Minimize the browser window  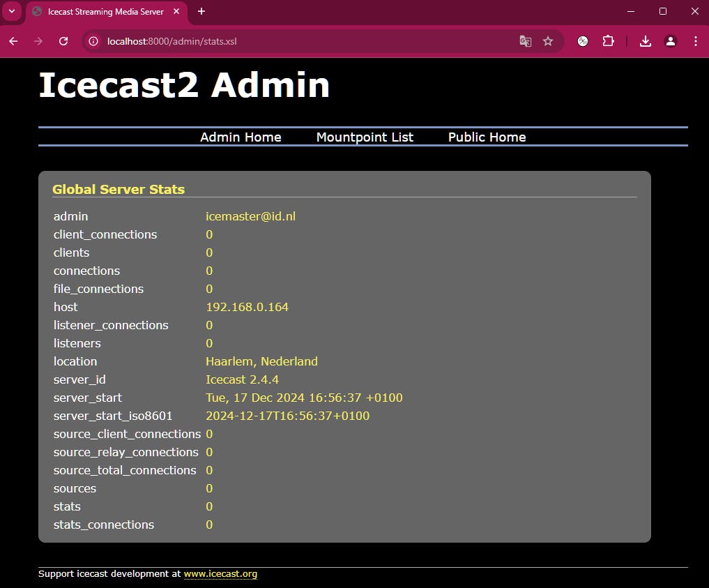coord(631,11)
